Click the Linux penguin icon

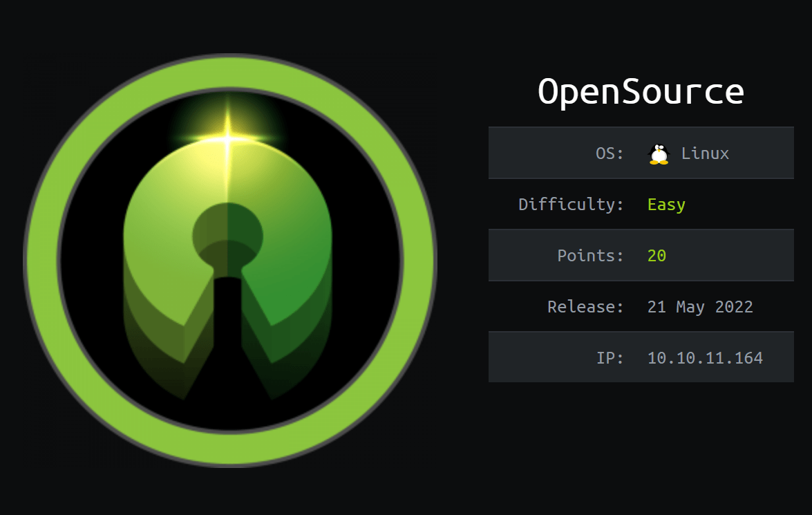click(x=659, y=154)
